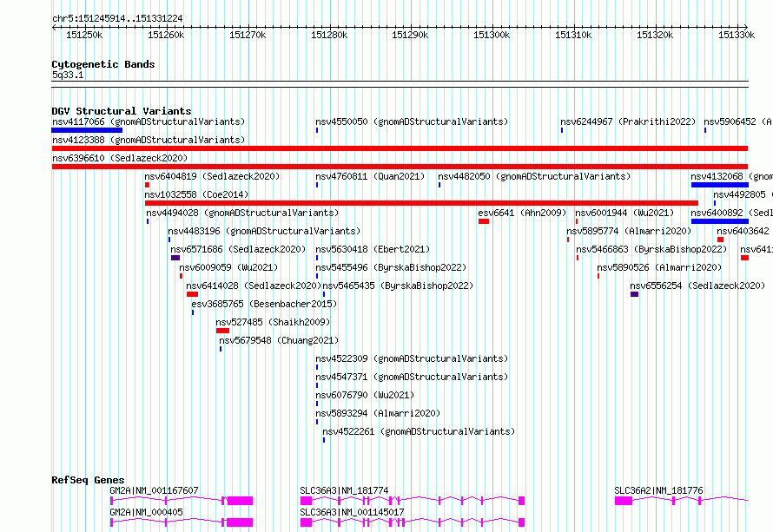
Task: Click nsv527485 (Shaikh2009) label
Action: pyautogui.click(x=273, y=322)
